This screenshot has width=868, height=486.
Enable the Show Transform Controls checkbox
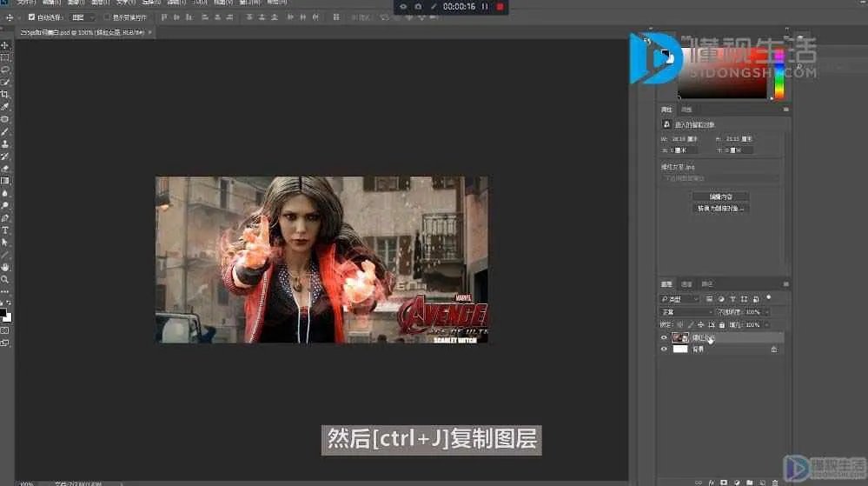pos(107,17)
